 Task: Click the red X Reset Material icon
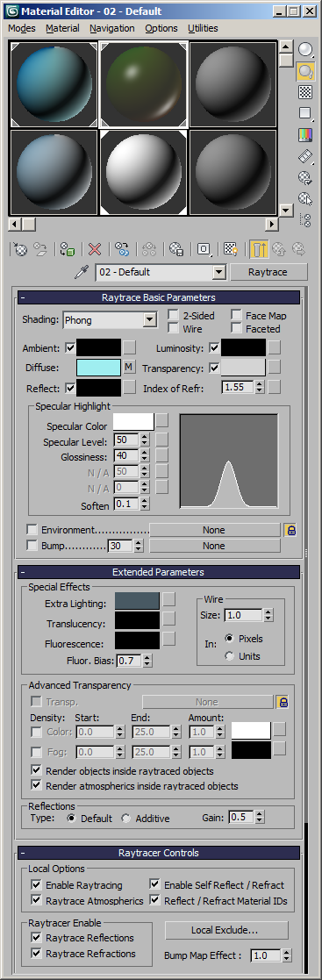point(95,249)
